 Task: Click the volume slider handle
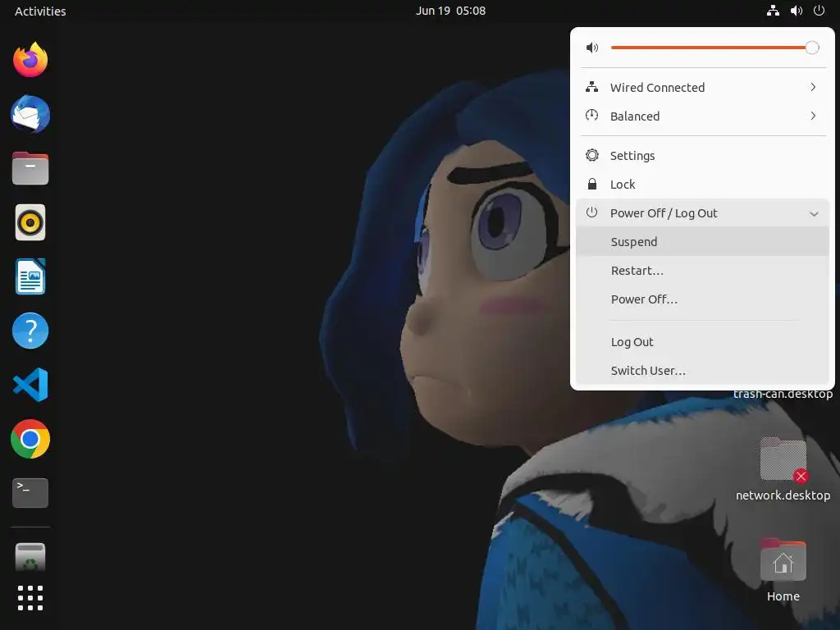(812, 48)
